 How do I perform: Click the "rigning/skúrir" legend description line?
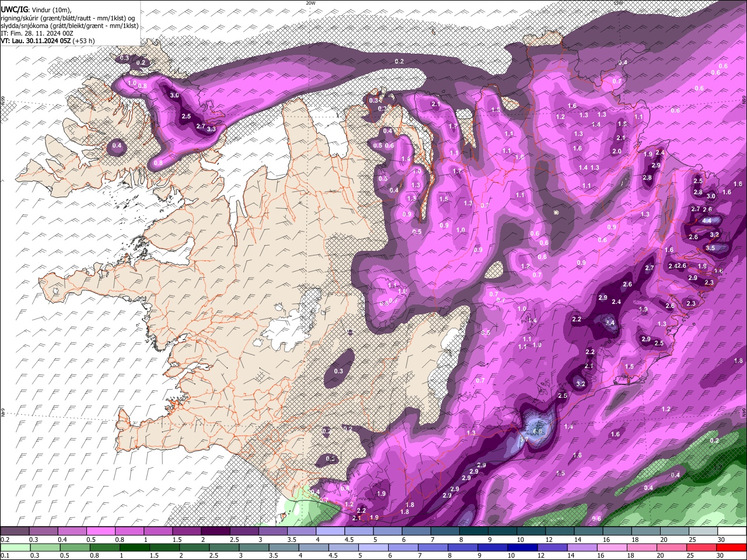pos(68,17)
